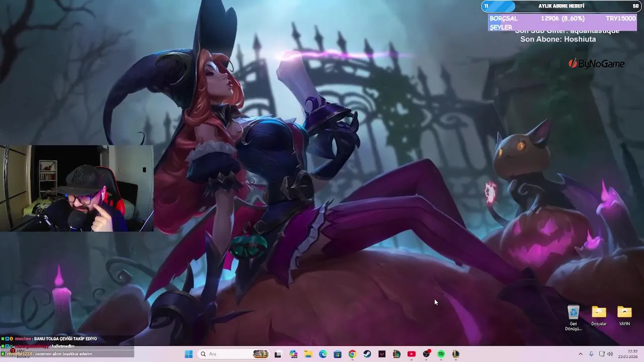
Task: Launch Microsoft 365 Copilot from taskbar
Action: point(294,354)
